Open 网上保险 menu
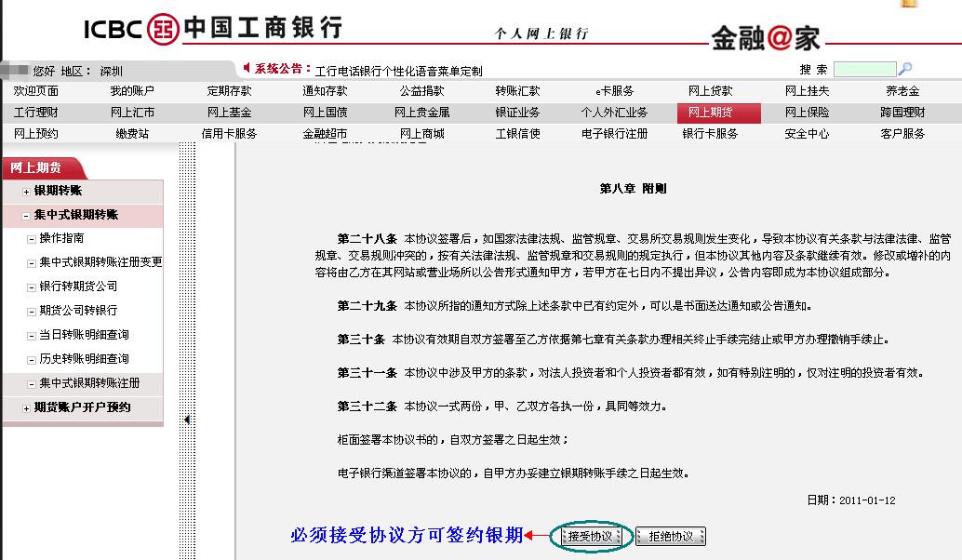The image size is (962, 560). pos(807,113)
